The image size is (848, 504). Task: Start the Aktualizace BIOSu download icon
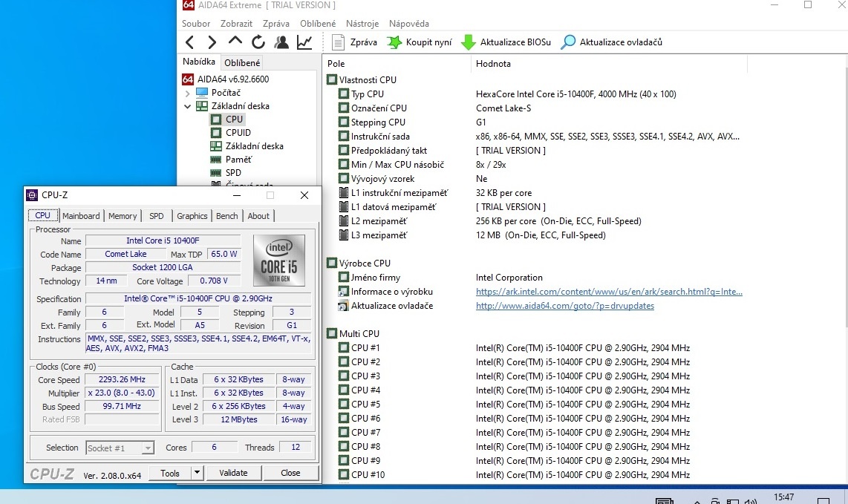coord(469,42)
